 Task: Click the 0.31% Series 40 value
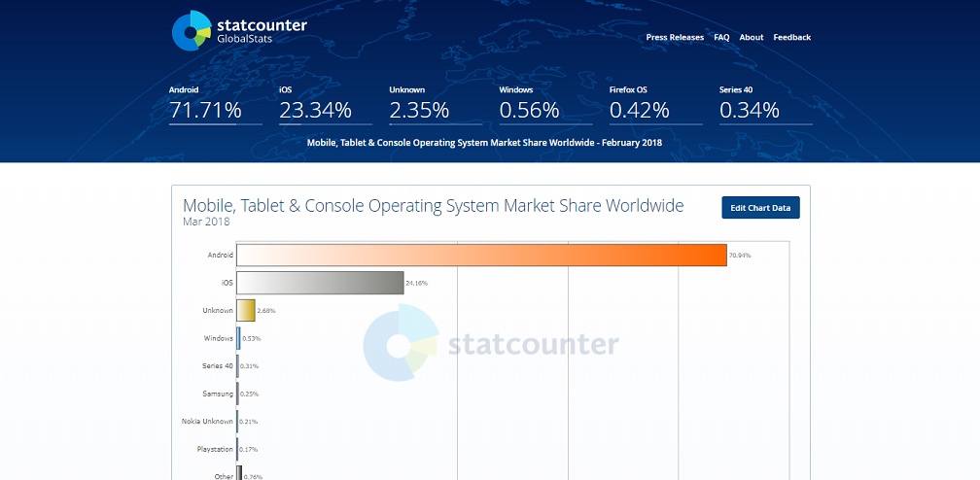click(x=249, y=366)
